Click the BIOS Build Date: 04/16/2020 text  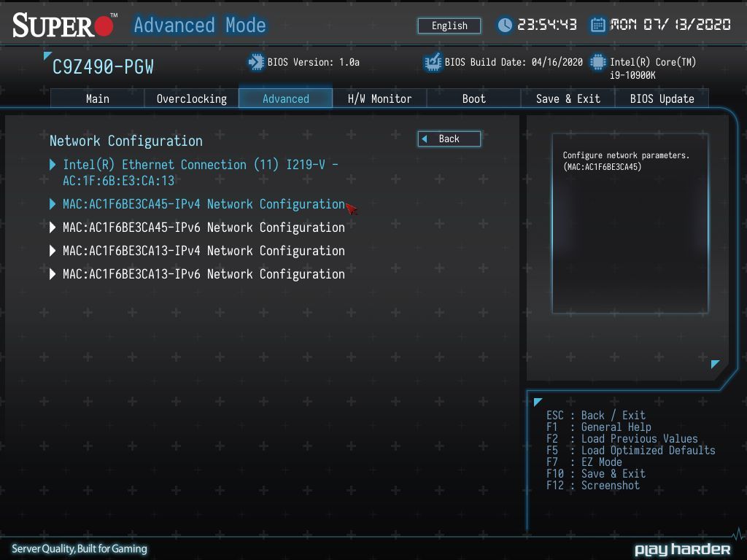(514, 63)
